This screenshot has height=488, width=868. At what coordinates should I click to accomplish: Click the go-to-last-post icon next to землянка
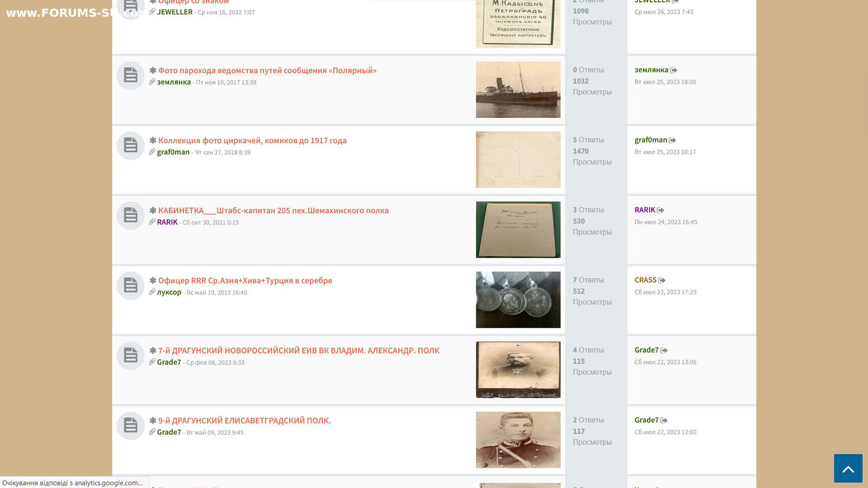click(674, 71)
